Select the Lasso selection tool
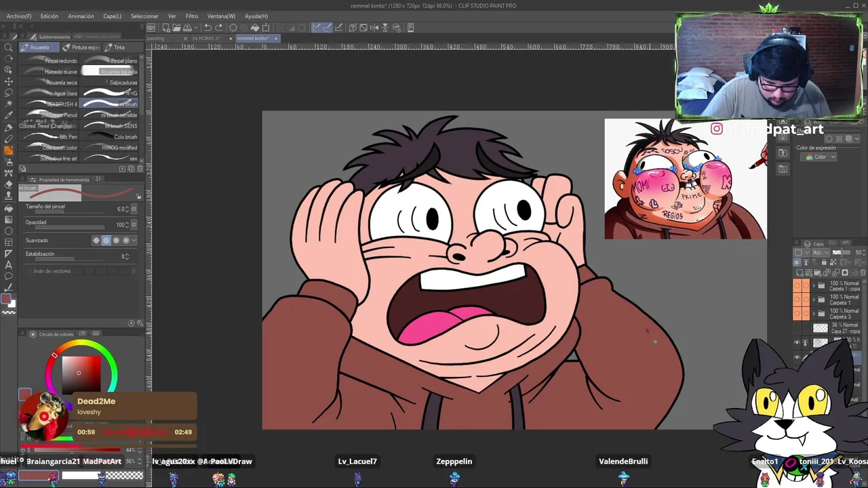This screenshot has height=488, width=868. pos(8,93)
